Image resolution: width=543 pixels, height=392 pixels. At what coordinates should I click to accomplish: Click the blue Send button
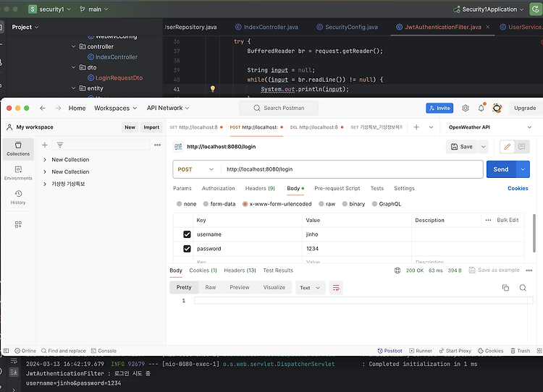(501, 169)
